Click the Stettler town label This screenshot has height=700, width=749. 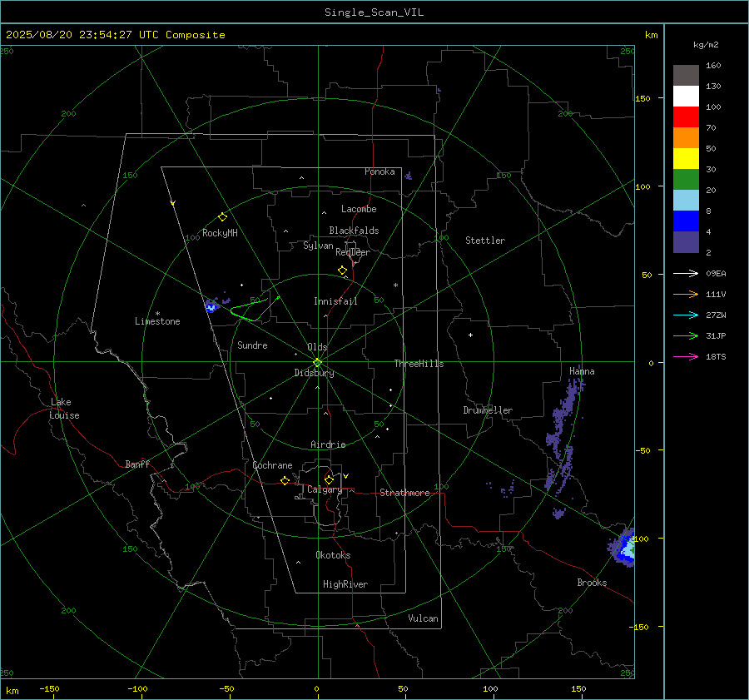point(485,241)
